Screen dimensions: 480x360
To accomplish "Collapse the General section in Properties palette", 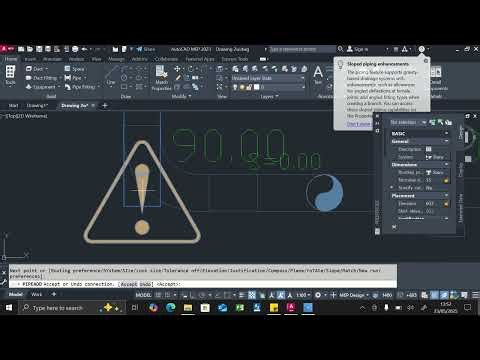I will point(446,141).
